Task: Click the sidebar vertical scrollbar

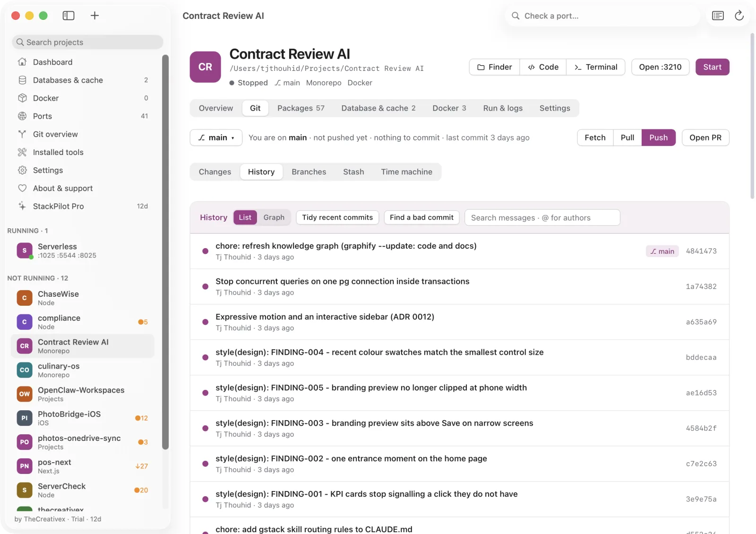Action: point(165,252)
